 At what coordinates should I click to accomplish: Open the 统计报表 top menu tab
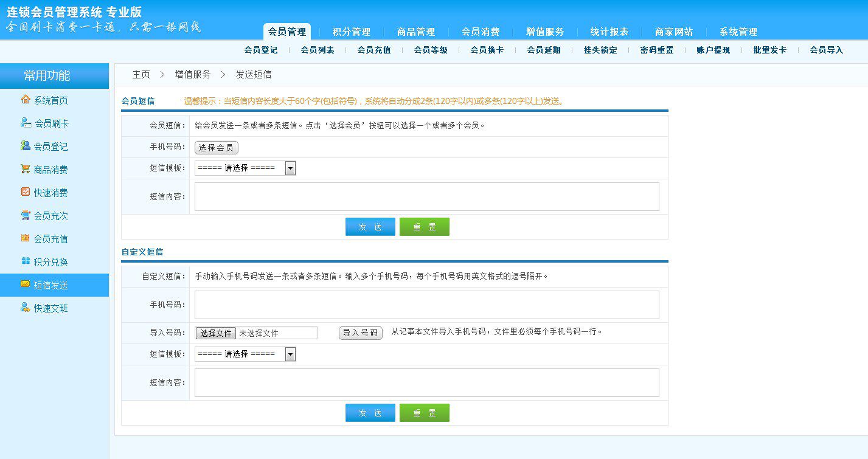pos(609,32)
